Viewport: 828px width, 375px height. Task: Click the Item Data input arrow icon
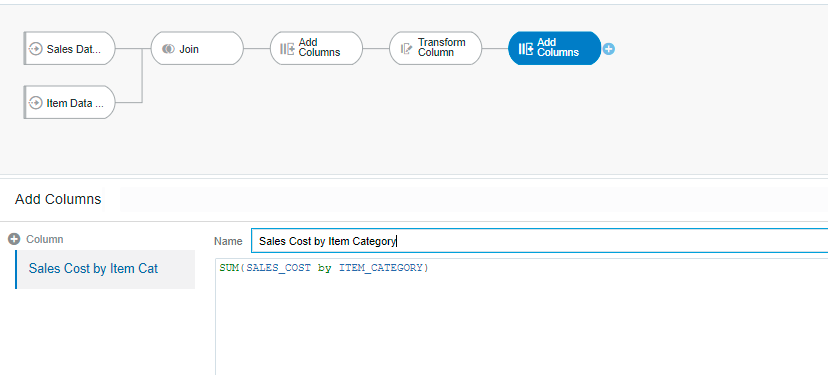pyautogui.click(x=35, y=103)
